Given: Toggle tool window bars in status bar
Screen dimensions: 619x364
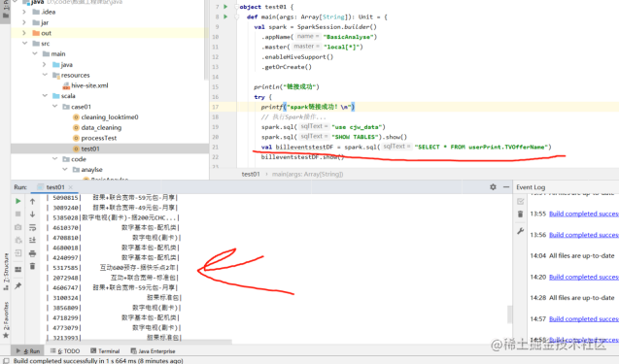Looking at the screenshot, I should pyautogui.click(x=6, y=360).
